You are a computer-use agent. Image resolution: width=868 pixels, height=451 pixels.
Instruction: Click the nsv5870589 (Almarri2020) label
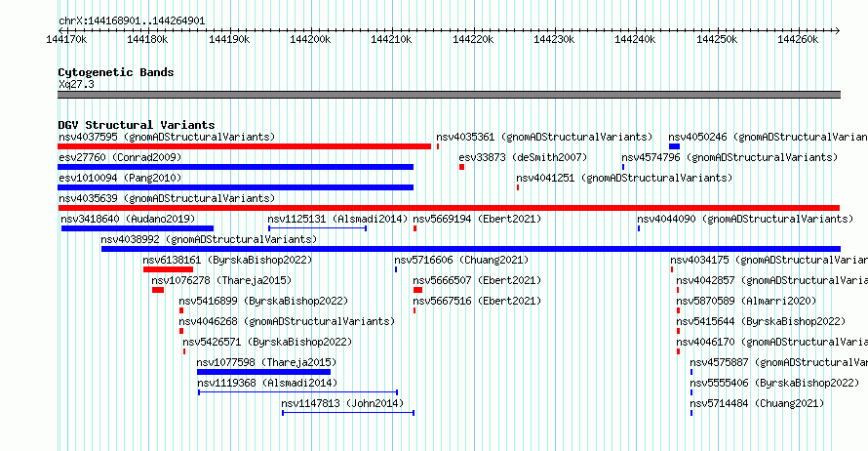pos(746,301)
